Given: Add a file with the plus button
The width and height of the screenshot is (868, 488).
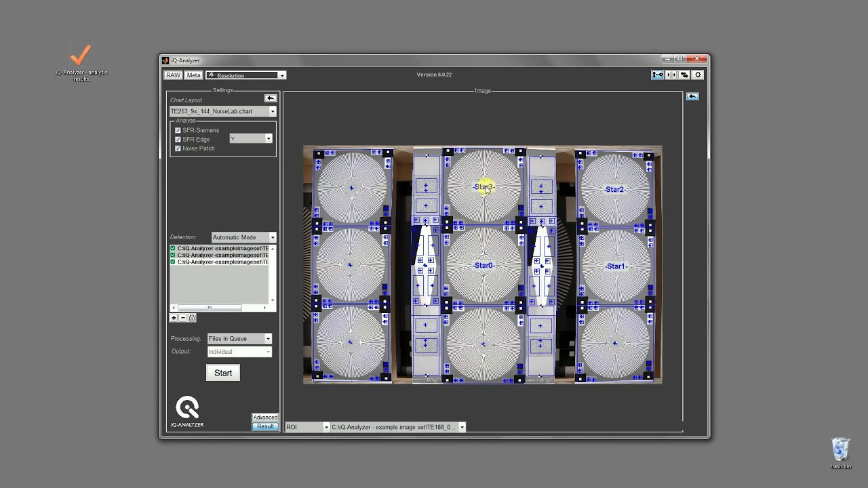Looking at the screenshot, I should pyautogui.click(x=174, y=318).
